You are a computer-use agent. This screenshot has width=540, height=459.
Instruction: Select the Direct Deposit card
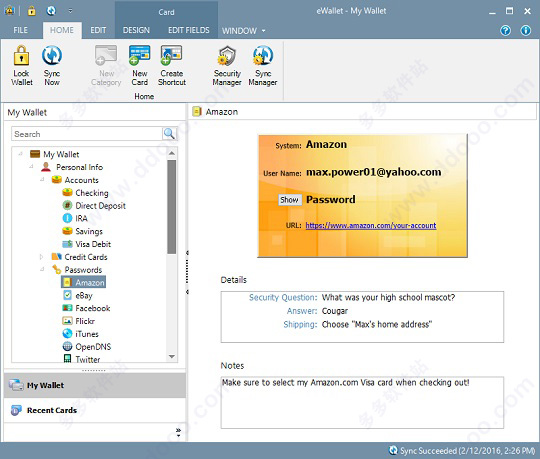point(94,206)
